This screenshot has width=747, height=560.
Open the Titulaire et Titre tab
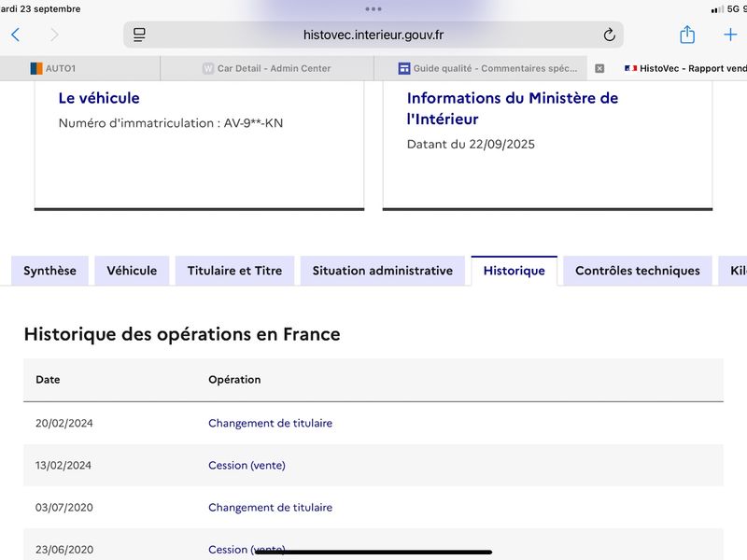(234, 271)
